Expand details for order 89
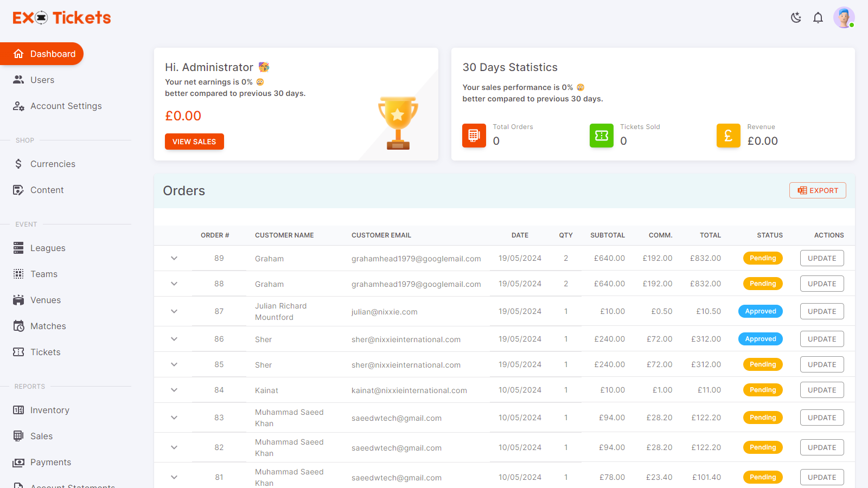The width and height of the screenshot is (868, 488). 174,258
